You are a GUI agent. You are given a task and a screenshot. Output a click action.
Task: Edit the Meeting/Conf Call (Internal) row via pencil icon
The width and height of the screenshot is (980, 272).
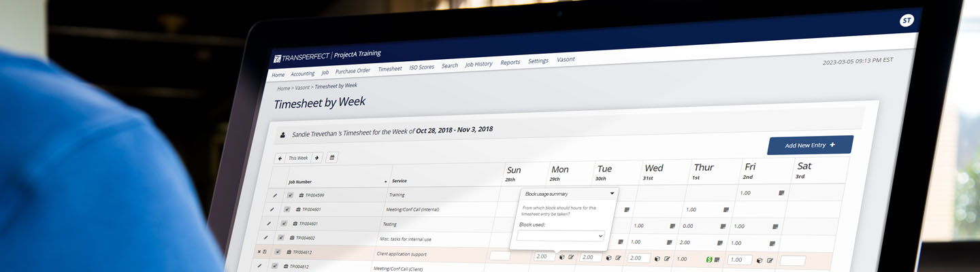(x=272, y=209)
